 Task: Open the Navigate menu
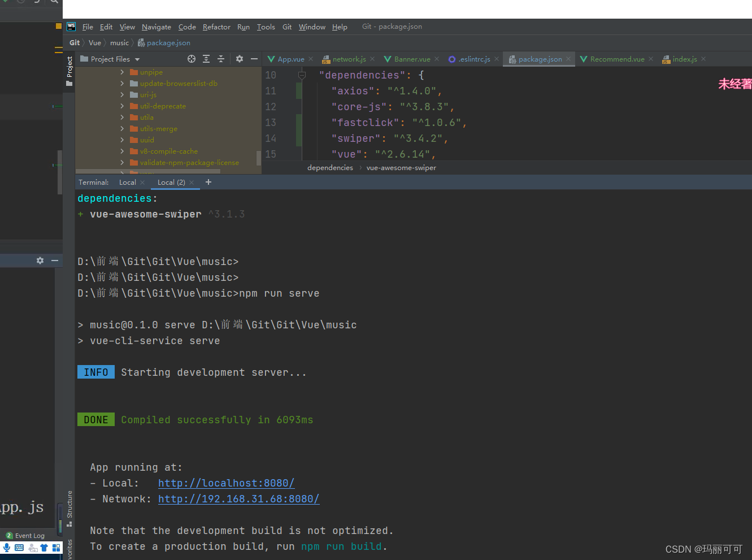[x=157, y=27]
